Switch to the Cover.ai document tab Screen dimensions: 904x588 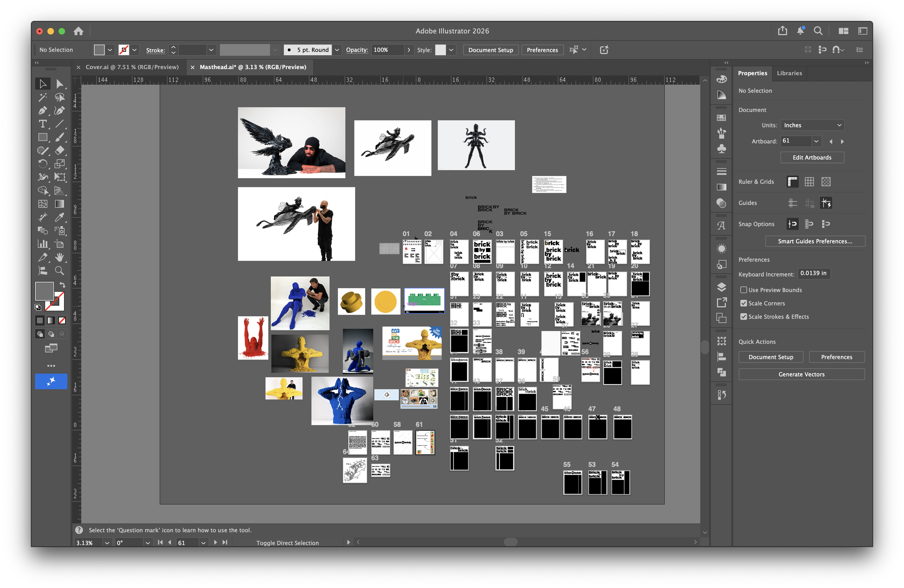(x=132, y=67)
